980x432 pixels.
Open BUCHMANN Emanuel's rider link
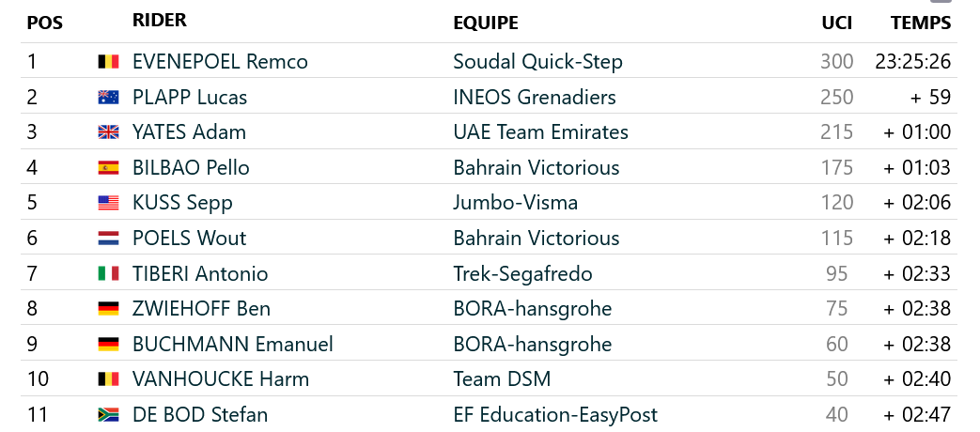233,345
